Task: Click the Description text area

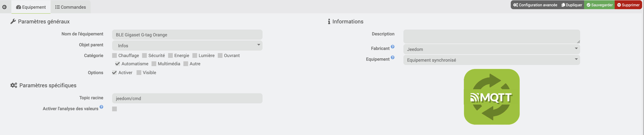Action: pyautogui.click(x=491, y=37)
